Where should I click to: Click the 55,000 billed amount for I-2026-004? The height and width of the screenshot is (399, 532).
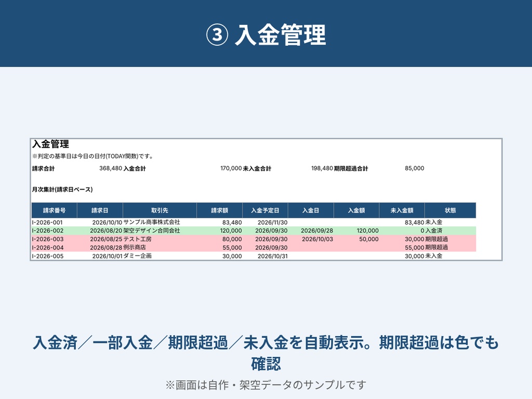click(232, 248)
